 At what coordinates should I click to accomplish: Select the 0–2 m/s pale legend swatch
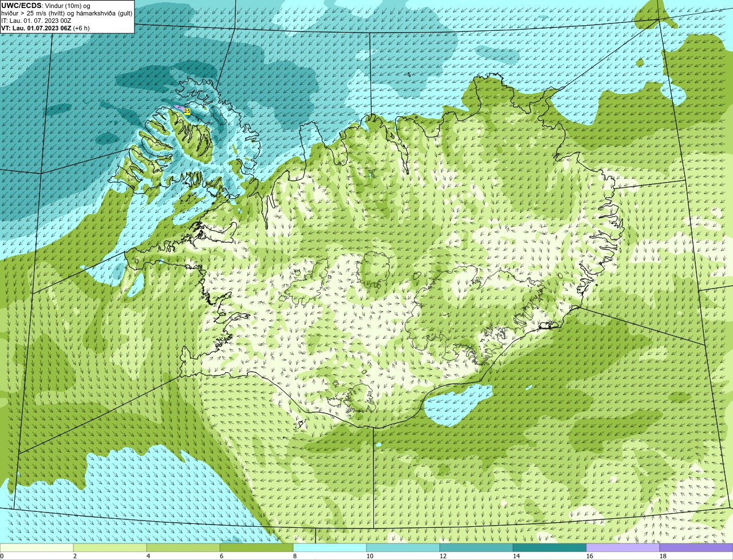tap(37, 548)
